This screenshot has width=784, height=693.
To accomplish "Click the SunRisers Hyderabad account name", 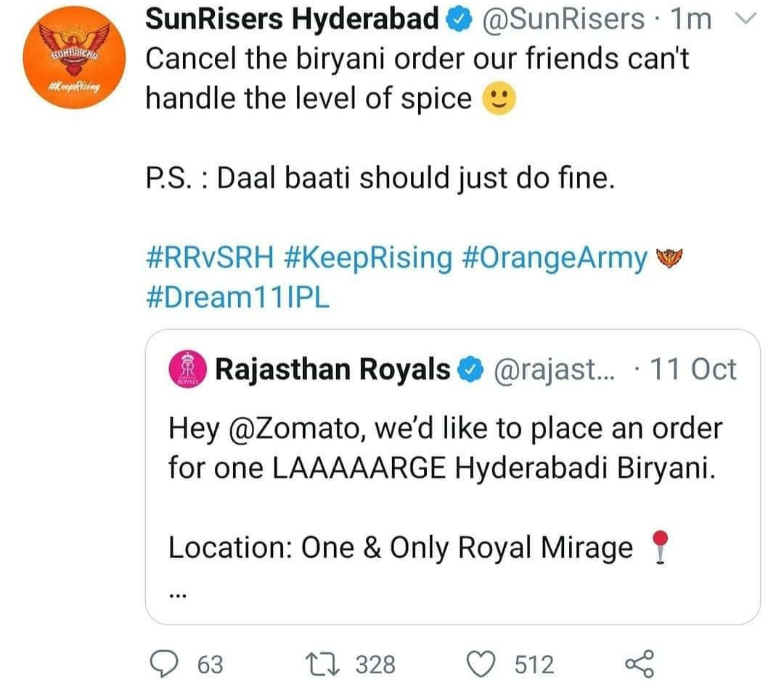I will (x=293, y=20).
